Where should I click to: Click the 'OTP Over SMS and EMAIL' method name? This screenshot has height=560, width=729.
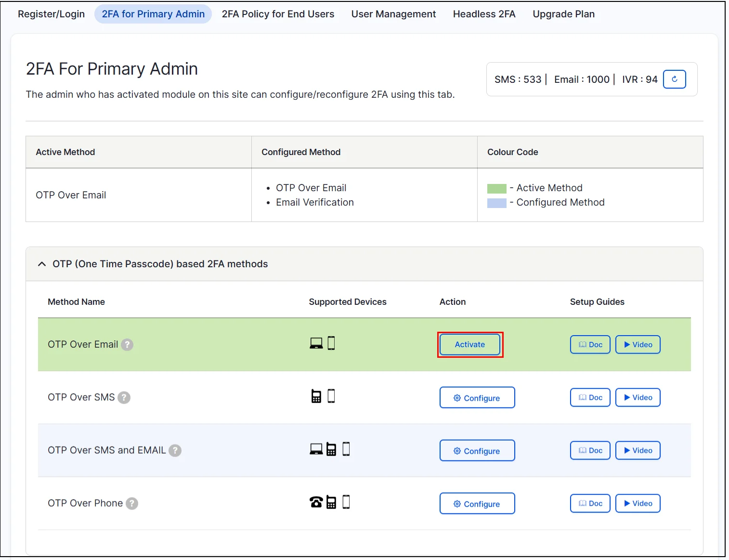click(106, 450)
